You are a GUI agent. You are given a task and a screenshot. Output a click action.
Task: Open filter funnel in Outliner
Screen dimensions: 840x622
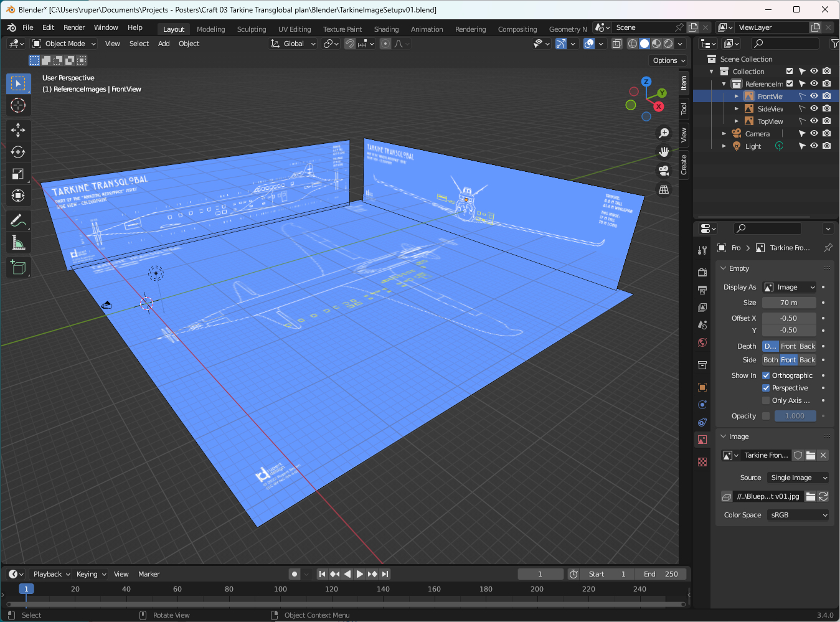coord(834,44)
